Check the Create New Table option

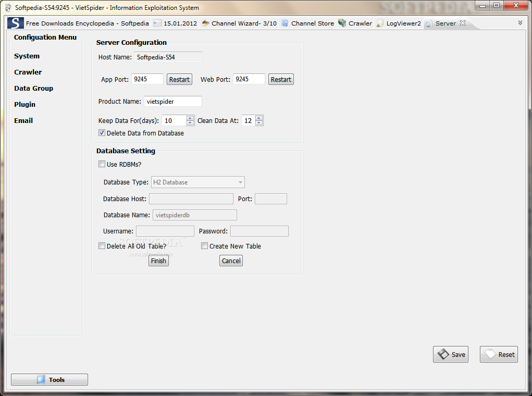tap(204, 245)
